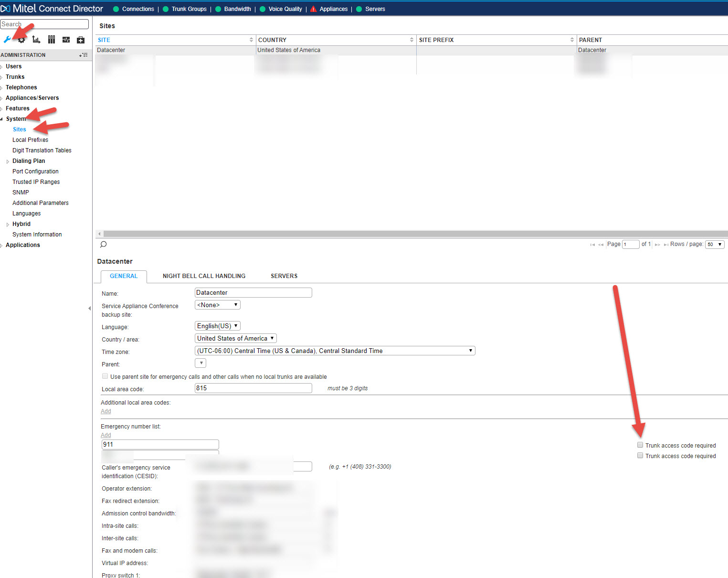Open Appliances/Servers in the navigation tree
The image size is (728, 578).
pos(32,98)
